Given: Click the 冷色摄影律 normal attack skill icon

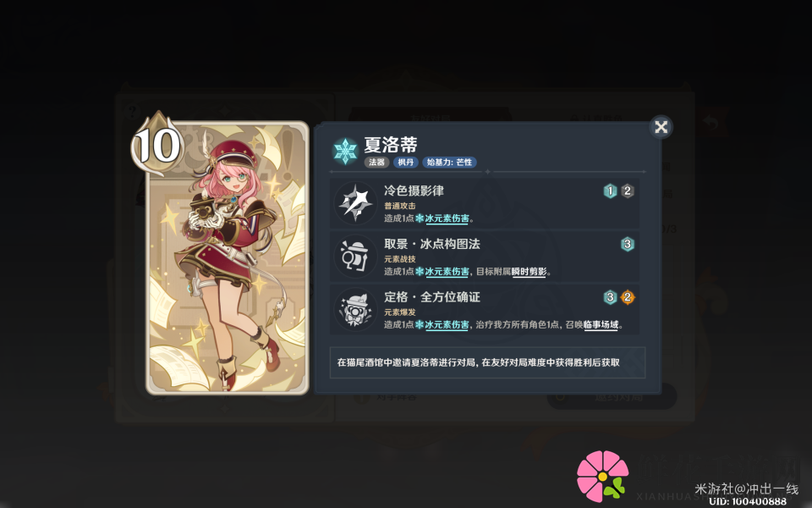Looking at the screenshot, I should (355, 203).
